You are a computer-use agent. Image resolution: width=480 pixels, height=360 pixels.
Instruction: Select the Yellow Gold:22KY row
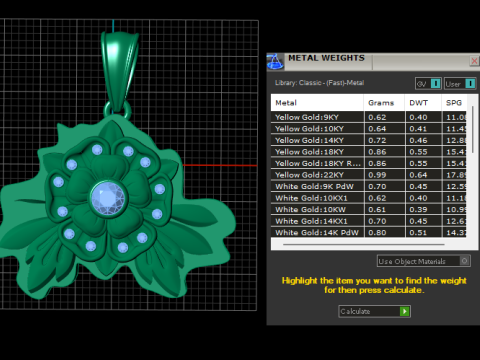coord(369,175)
